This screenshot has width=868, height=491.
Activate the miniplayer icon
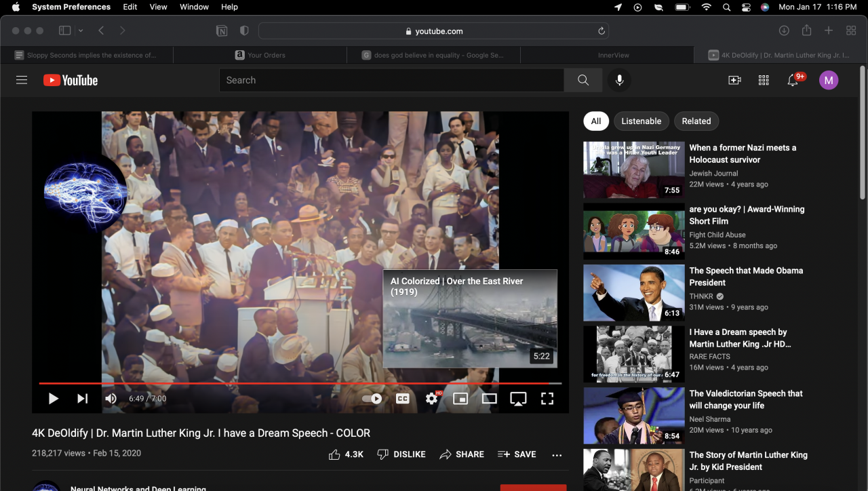[x=460, y=399]
